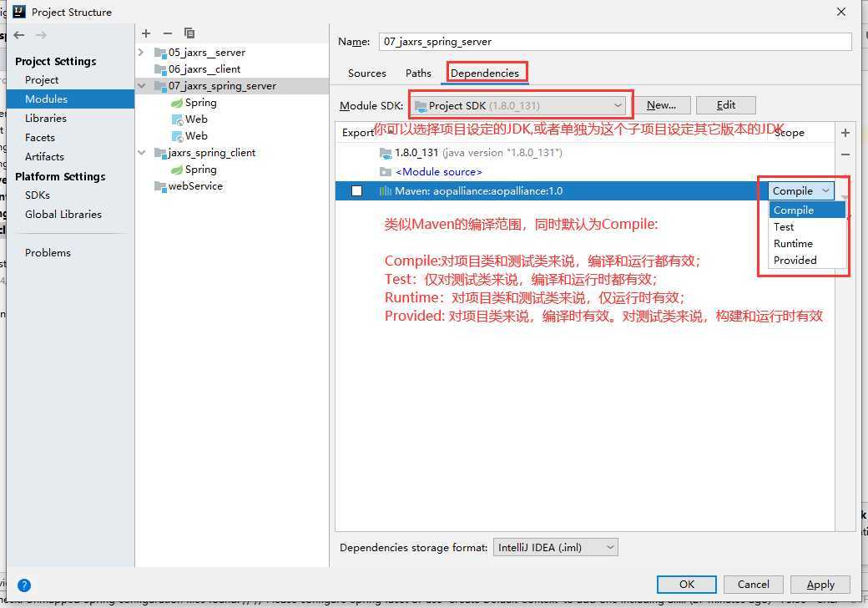Click Spring facet icon under jaxrs_spring_client

[177, 170]
